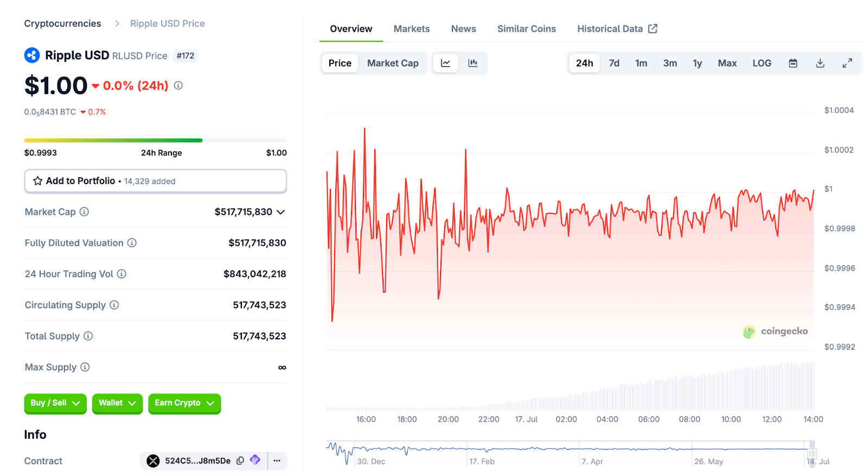Image resolution: width=868 pixels, height=474 pixels.
Task: Click the 24h Range progress bar
Action: pos(156,140)
